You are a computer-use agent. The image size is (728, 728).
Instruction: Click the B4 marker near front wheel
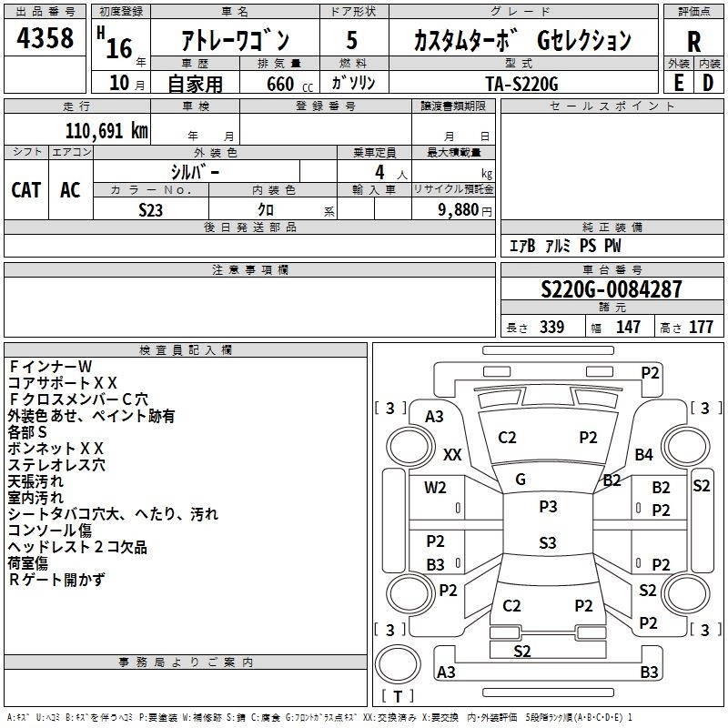(644, 454)
